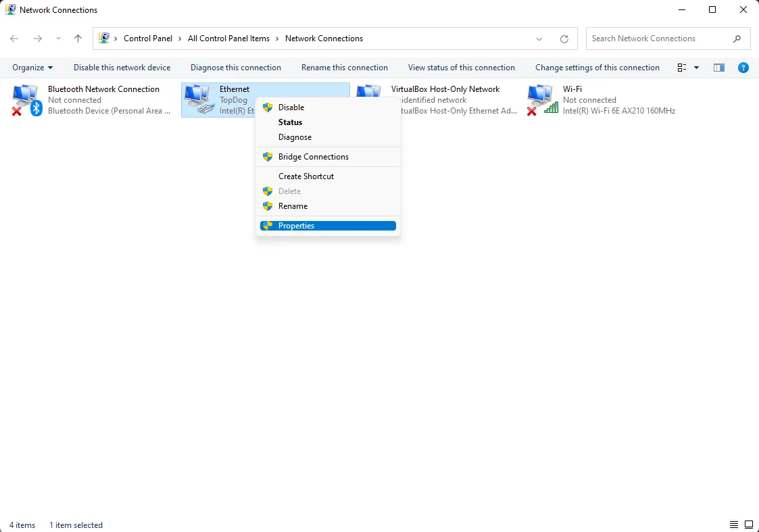The image size is (759, 532).
Task: Expand the change view options arrow
Action: point(697,68)
